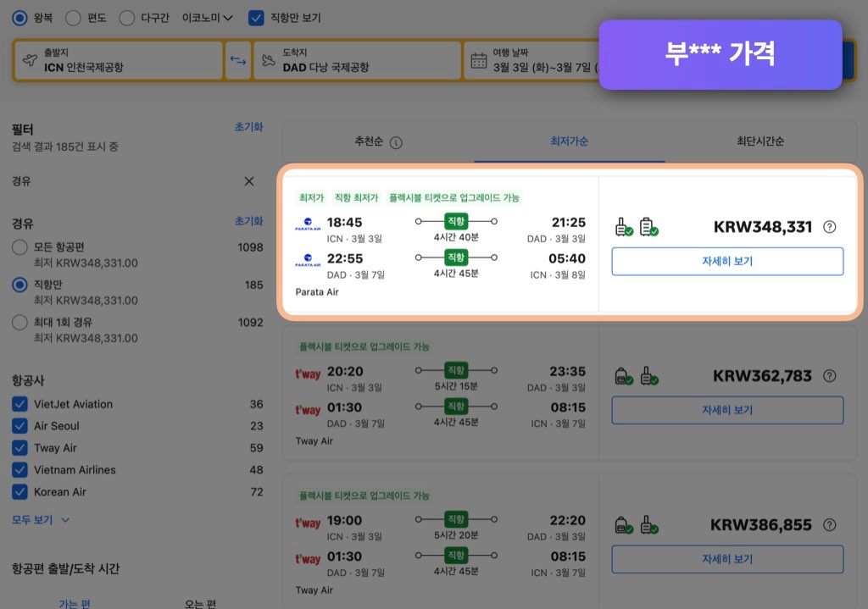Click the checked baggage icon next to KRW348,331
868x609 pixels.
(647, 226)
